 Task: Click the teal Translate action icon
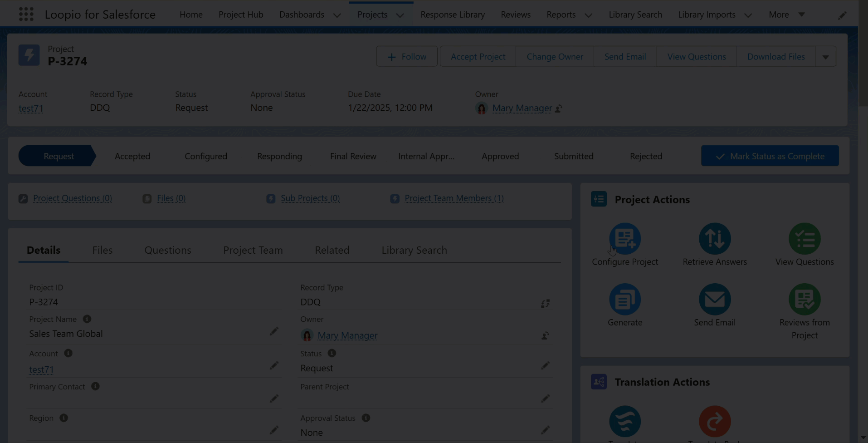(625, 421)
